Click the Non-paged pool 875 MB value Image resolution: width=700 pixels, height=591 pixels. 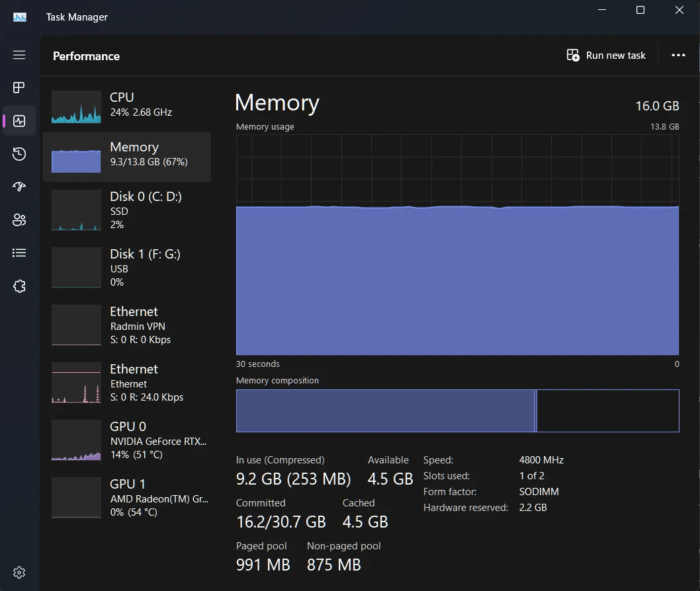[333, 565]
